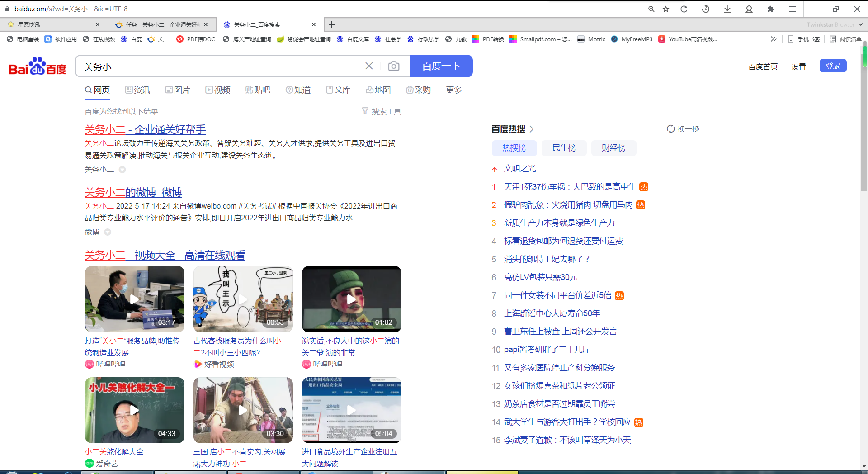
Task: Select the 财经榜 tab
Action: click(614, 148)
